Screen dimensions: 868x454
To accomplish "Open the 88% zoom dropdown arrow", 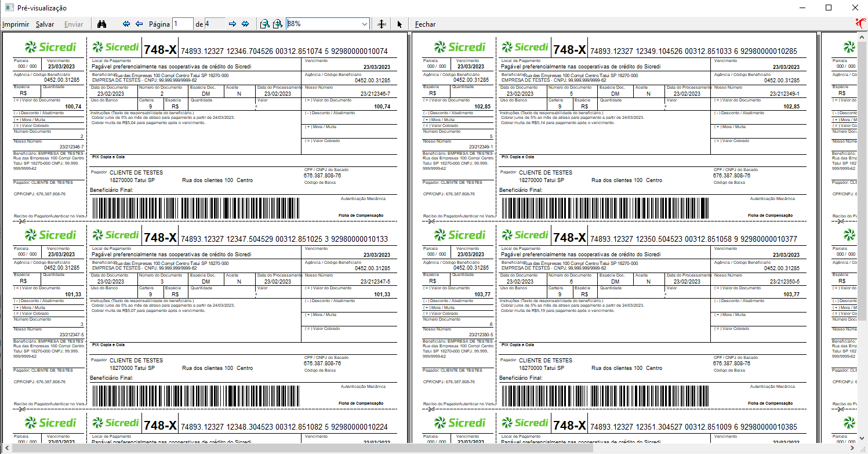I will click(x=365, y=24).
